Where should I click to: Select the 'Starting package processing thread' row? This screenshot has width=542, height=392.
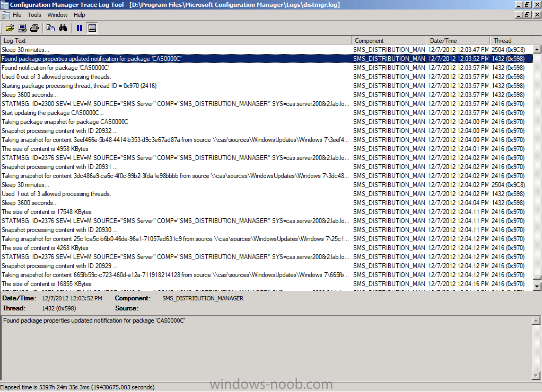point(267,86)
